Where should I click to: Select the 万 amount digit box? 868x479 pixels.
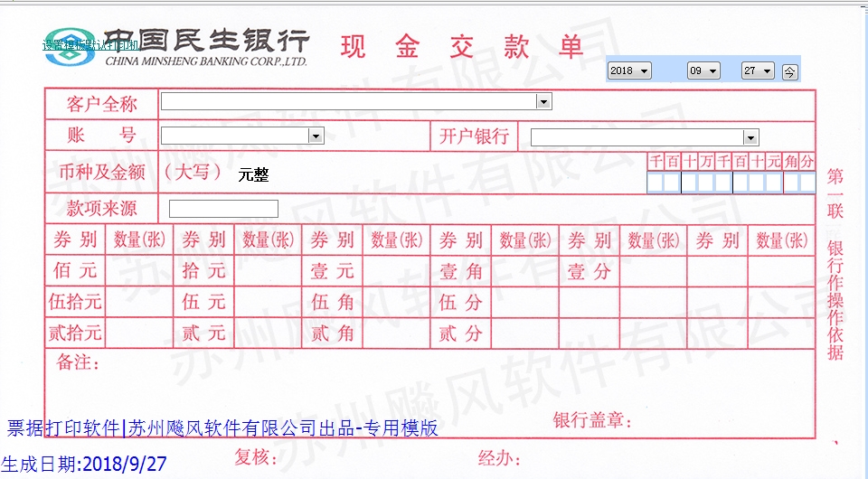705,183
